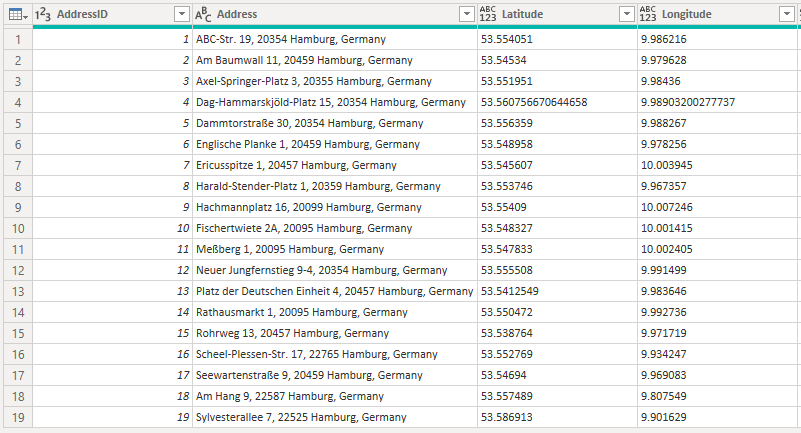
Task: Click the Latitude data type icon
Action: pos(489,14)
